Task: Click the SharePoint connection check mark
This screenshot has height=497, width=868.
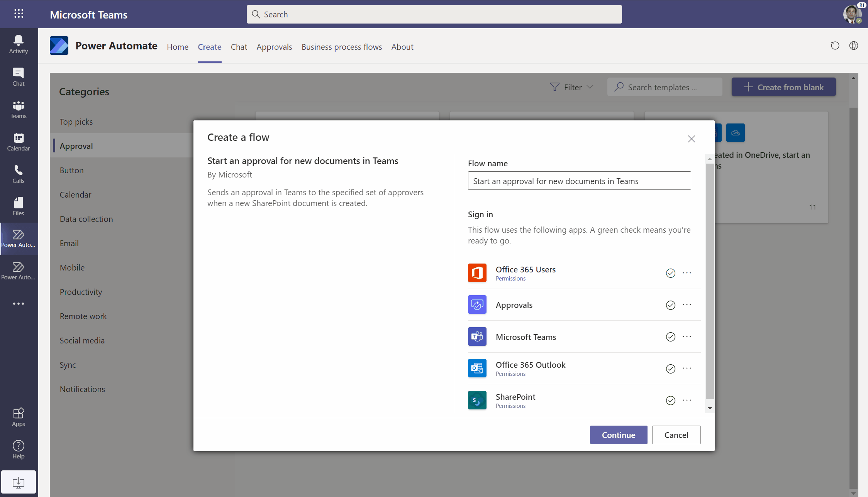Action: [x=670, y=401]
